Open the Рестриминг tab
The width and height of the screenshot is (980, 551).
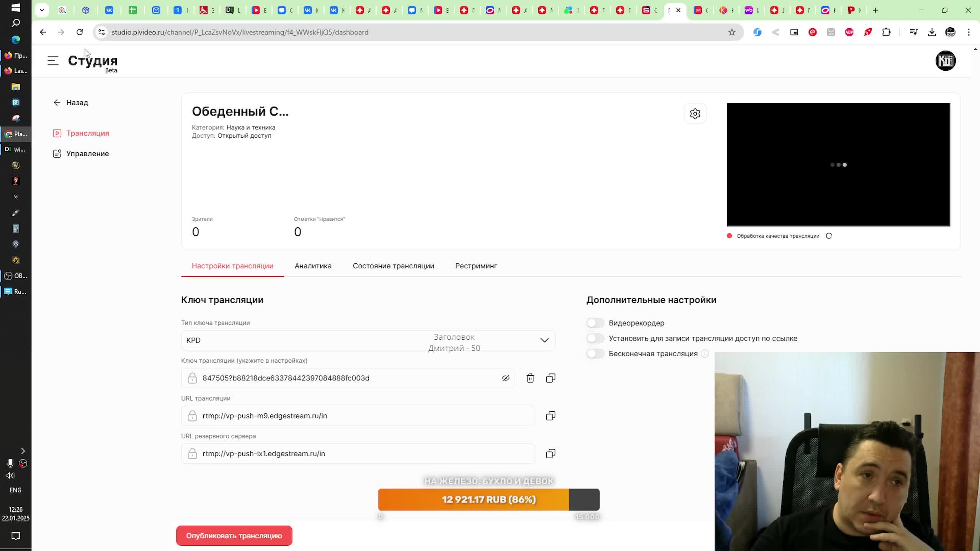pyautogui.click(x=476, y=266)
